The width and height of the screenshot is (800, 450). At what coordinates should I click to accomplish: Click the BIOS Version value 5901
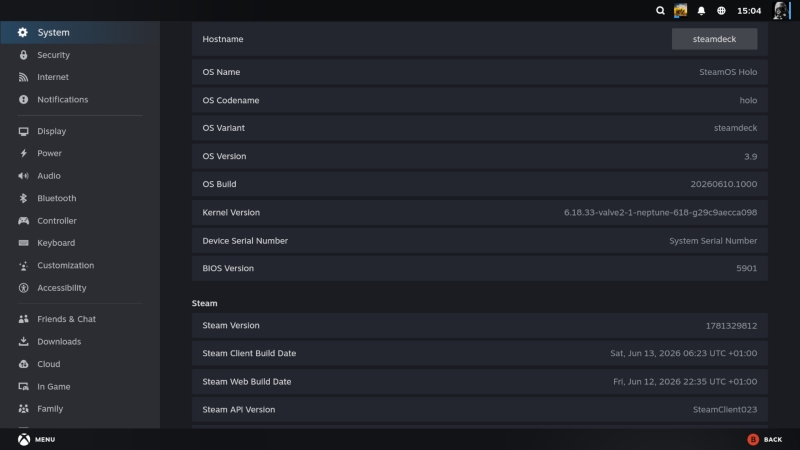[747, 268]
